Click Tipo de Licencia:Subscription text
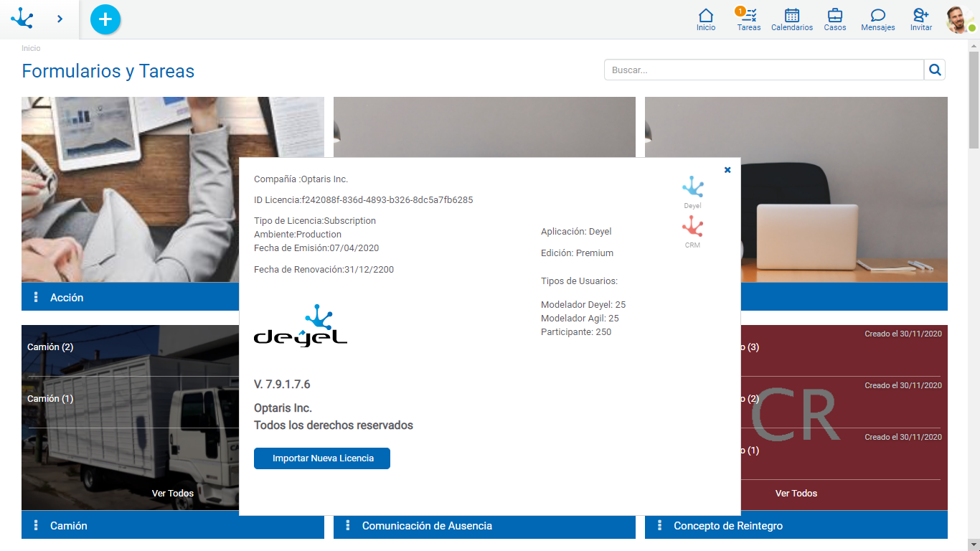 tap(315, 221)
